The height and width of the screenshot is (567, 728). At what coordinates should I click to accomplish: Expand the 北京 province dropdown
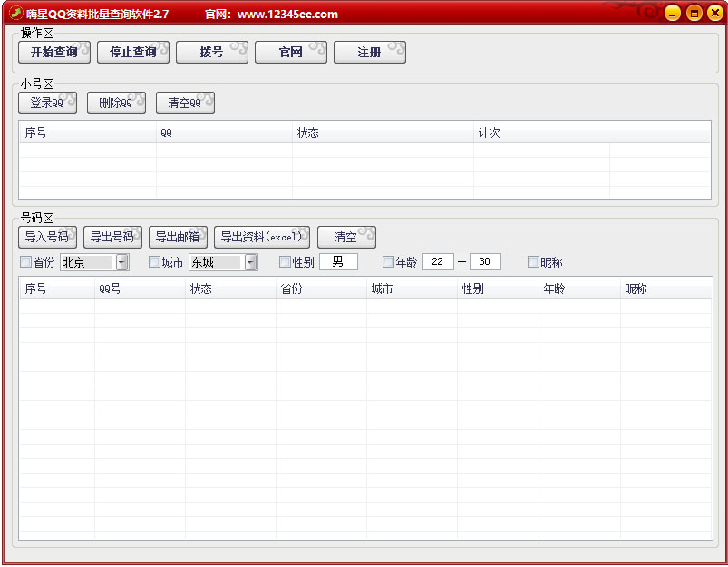(122, 262)
